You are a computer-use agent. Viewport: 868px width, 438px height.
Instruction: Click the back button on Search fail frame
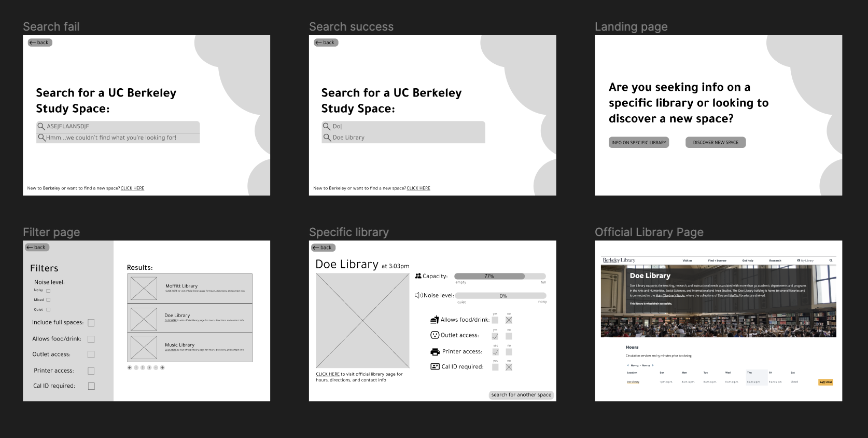[40, 43]
